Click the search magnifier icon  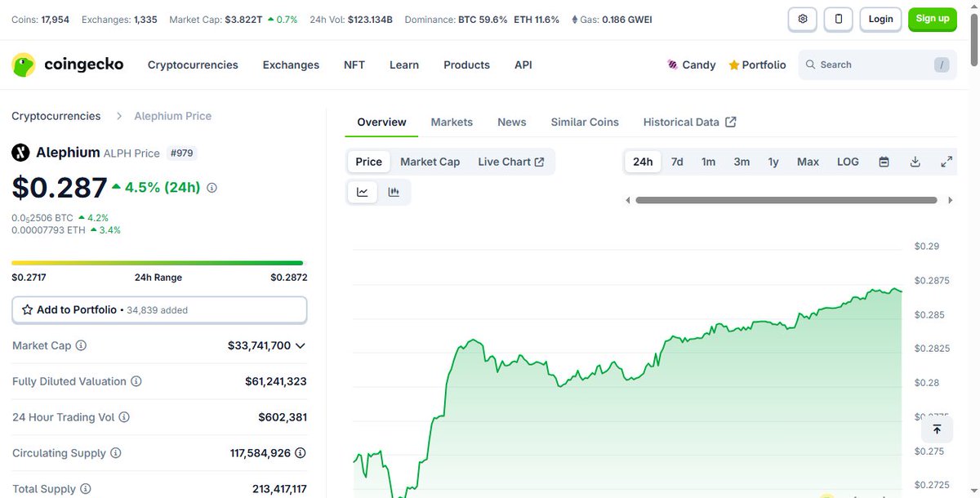pos(810,64)
